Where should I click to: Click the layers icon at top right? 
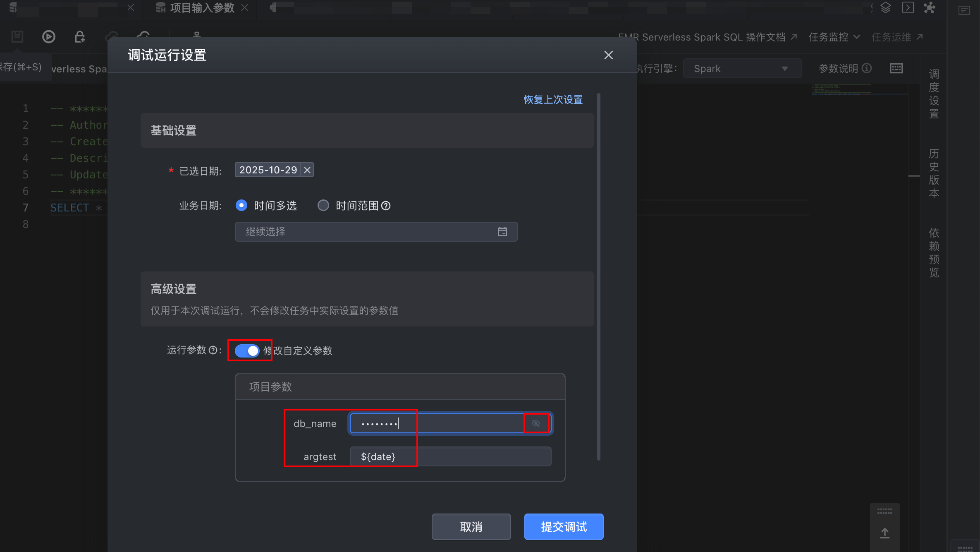pos(885,7)
